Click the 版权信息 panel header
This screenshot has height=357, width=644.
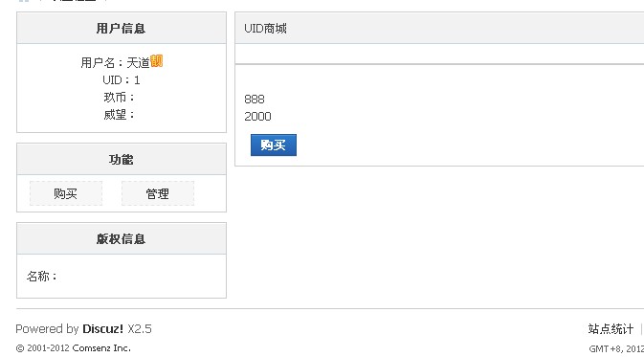[x=122, y=238]
